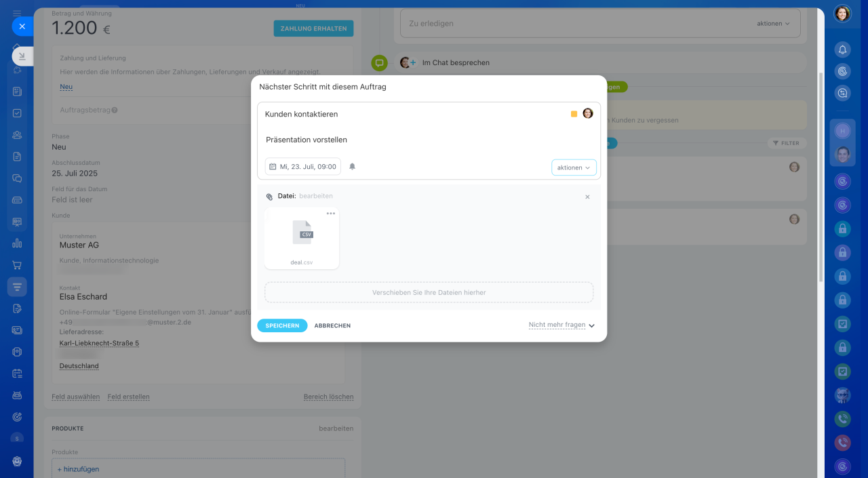Expand the aktionen dropdown in the activity box
This screenshot has height=478, width=868.
point(574,167)
